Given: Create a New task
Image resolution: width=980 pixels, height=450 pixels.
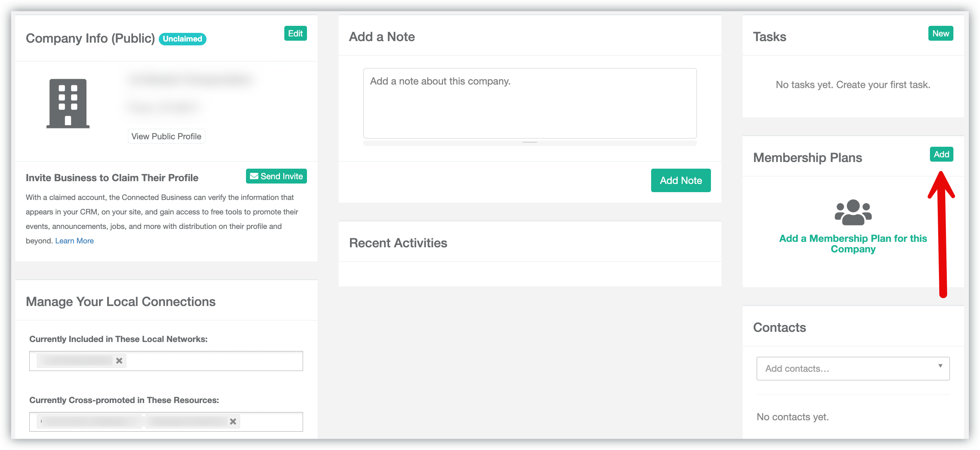Looking at the screenshot, I should 941,34.
